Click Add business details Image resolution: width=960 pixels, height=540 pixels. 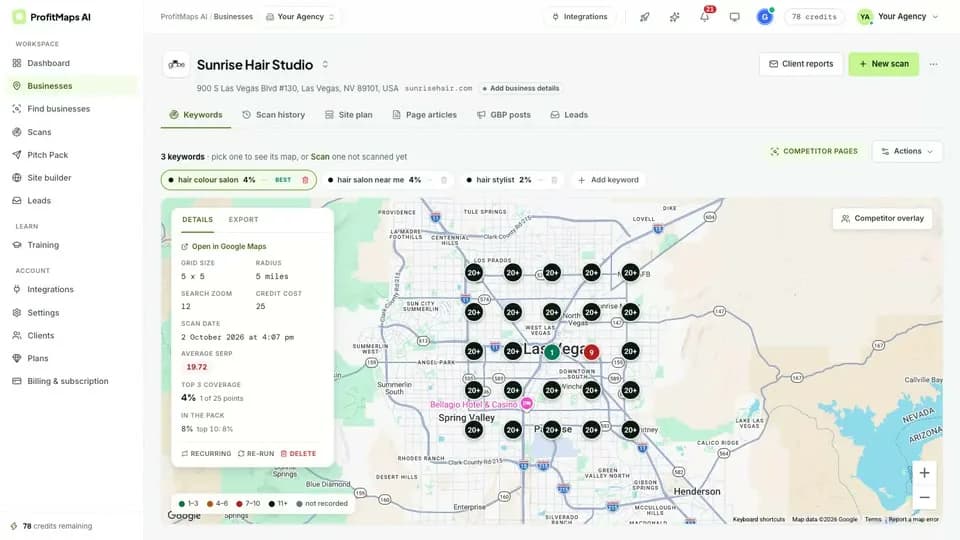[521, 88]
